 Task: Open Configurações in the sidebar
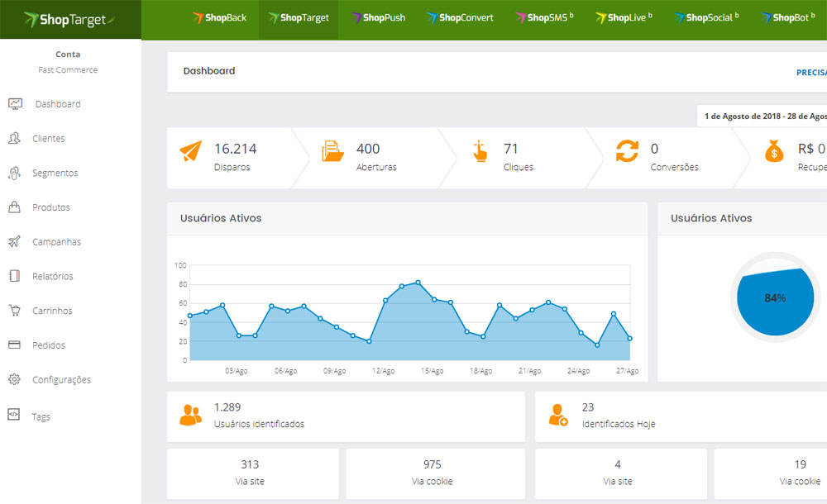61,379
